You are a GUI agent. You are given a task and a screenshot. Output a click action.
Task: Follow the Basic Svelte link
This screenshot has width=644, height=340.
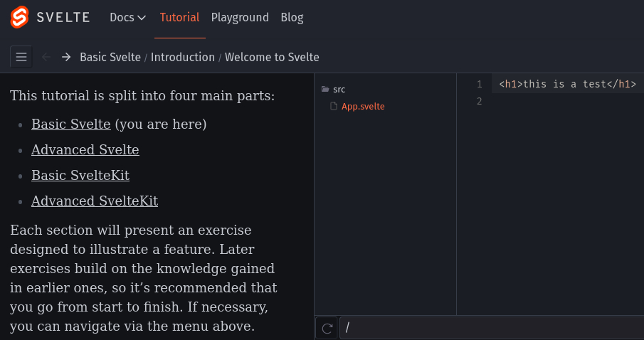71,124
